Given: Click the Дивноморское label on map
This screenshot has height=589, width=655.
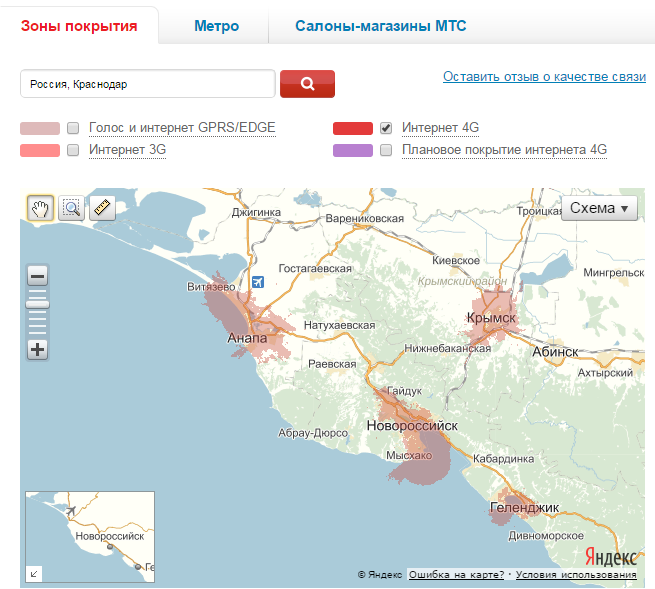Looking at the screenshot, I should point(546,536).
